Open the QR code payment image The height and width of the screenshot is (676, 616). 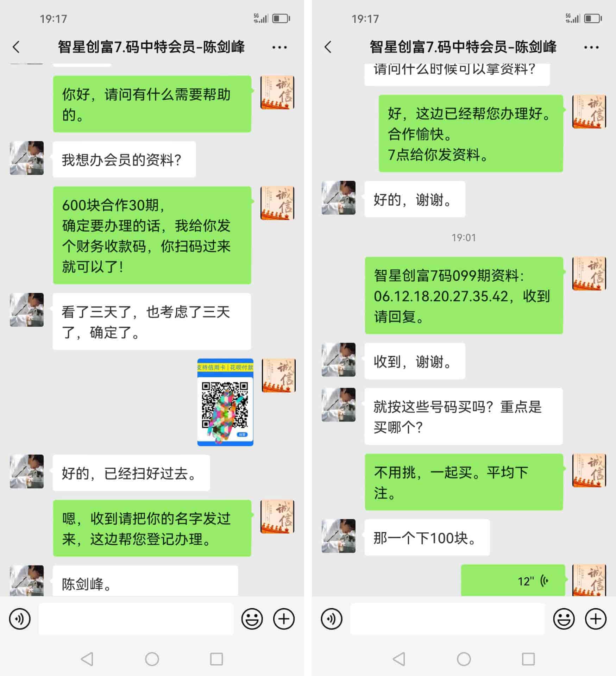(225, 402)
